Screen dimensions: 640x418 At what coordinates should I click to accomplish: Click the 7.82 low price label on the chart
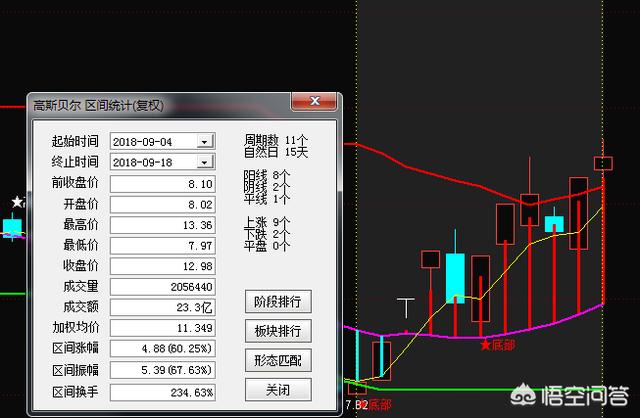(356, 405)
